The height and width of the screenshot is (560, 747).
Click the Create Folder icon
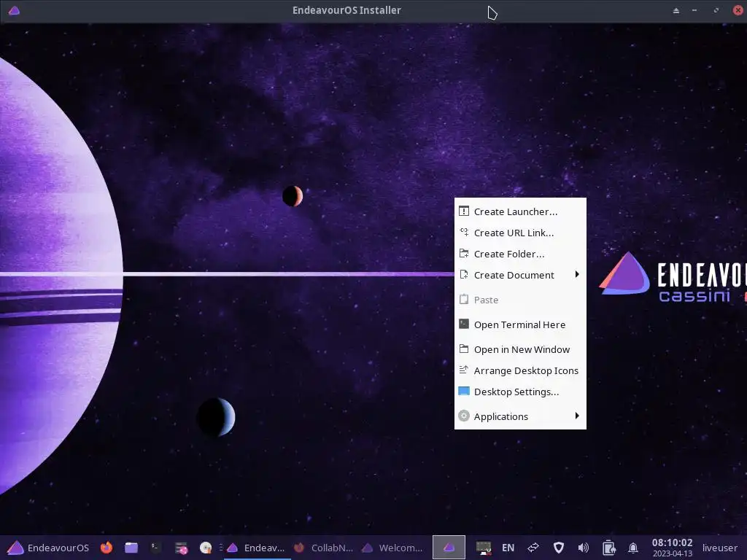click(463, 253)
